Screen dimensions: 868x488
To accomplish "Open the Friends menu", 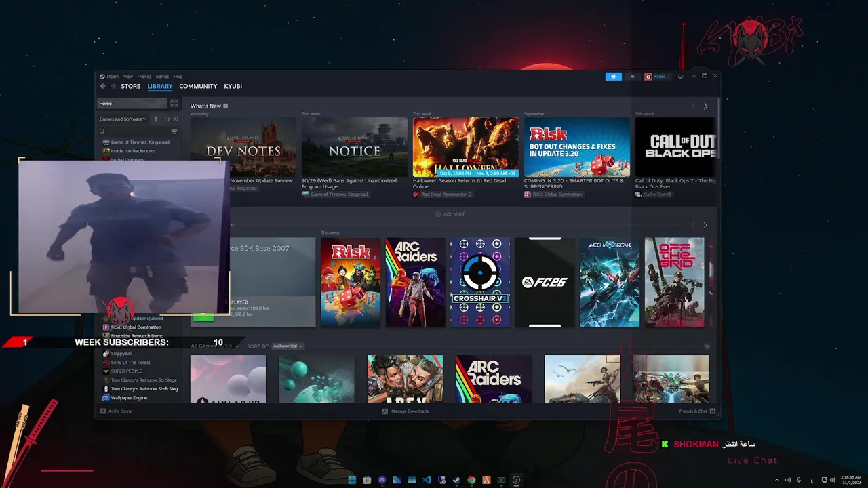I will pyautogui.click(x=144, y=77).
